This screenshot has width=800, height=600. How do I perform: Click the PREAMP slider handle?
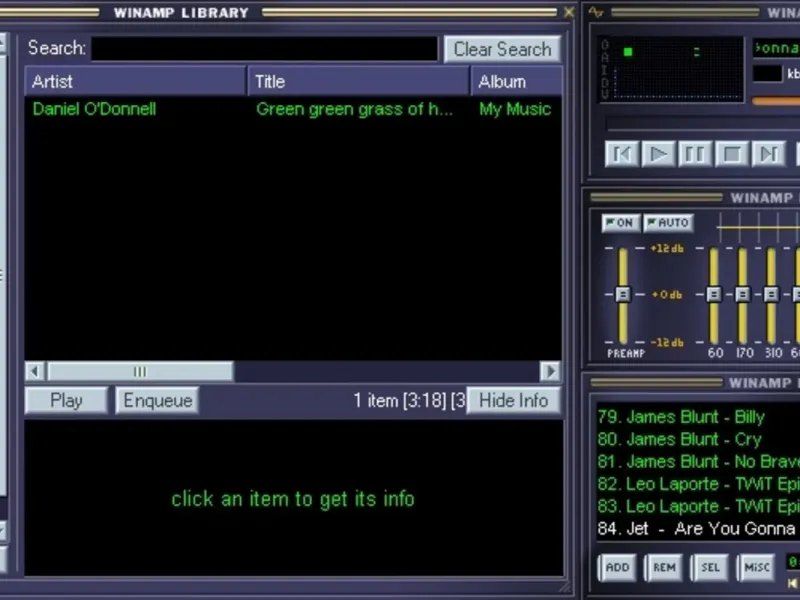tap(623, 294)
